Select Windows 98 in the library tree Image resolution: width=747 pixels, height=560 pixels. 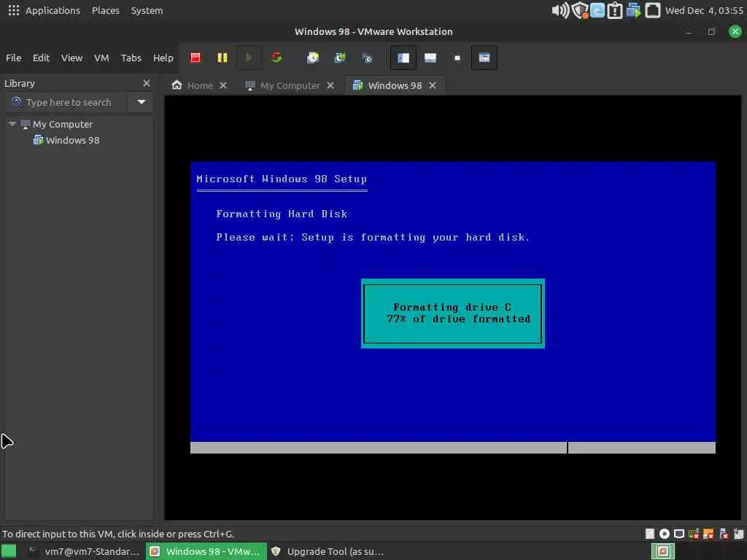coord(72,141)
